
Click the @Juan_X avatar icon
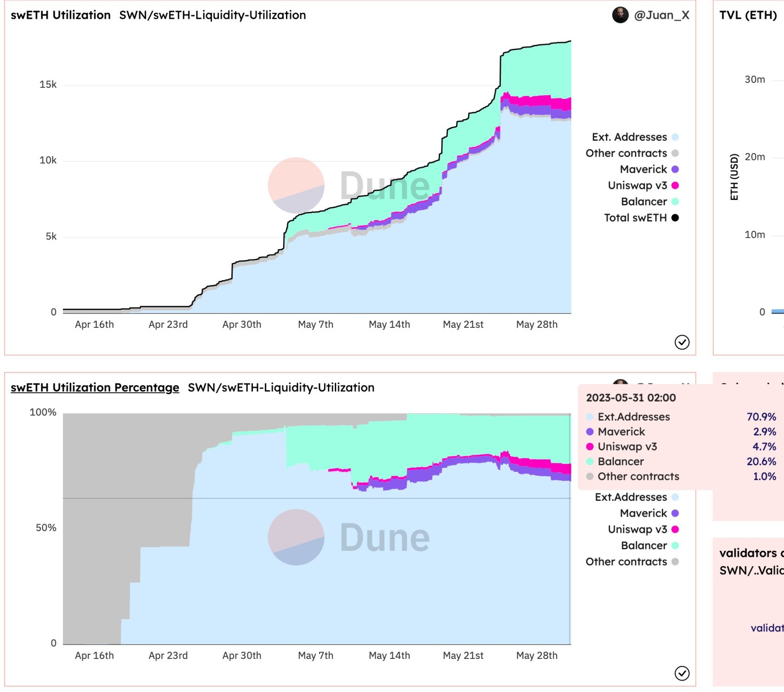click(x=620, y=15)
